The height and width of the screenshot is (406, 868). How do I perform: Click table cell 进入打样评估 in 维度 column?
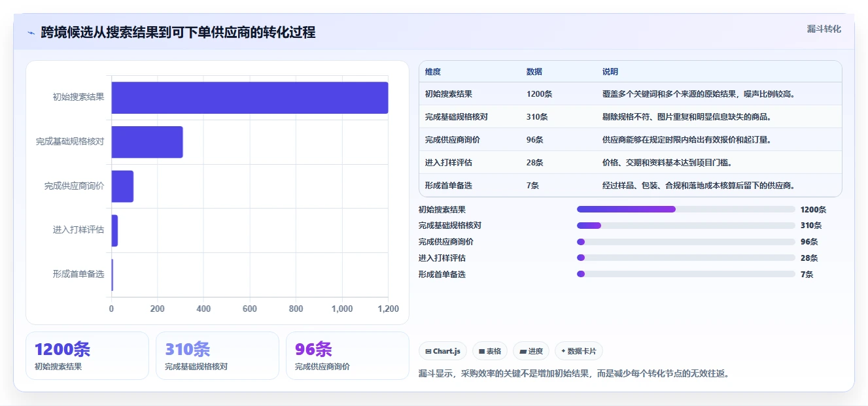tap(449, 163)
